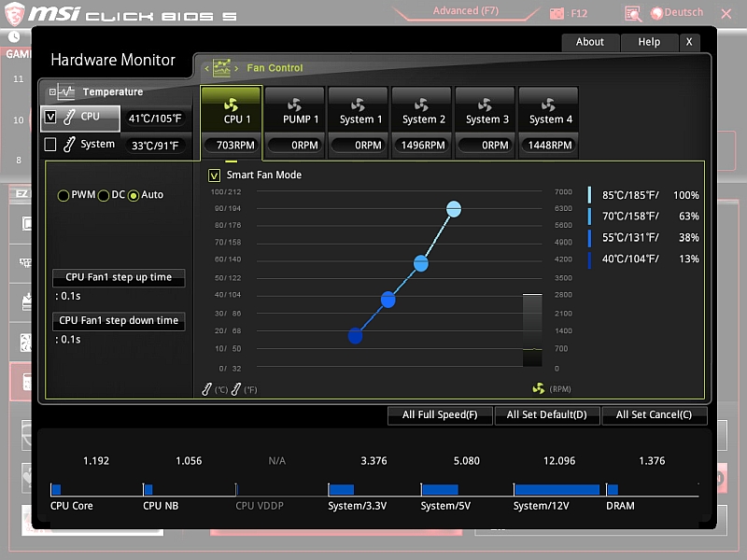
Task: Toggle the CPU temperature checkbox
Action: tap(50, 117)
